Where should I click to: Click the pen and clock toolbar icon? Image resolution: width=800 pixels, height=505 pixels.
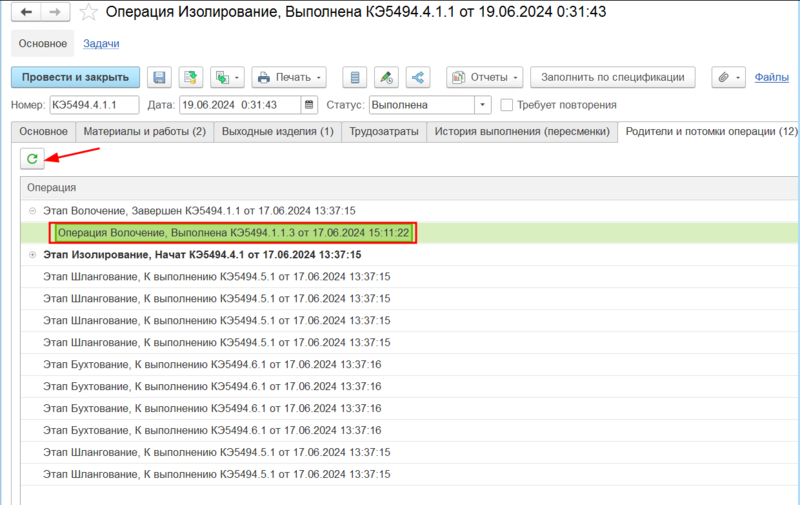(386, 78)
